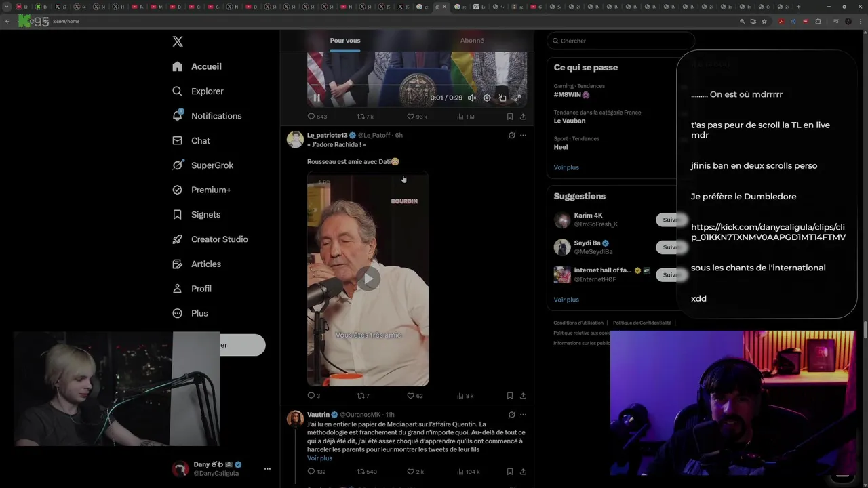Click the Chercher search field
This screenshot has height=488, width=868.
coord(620,41)
